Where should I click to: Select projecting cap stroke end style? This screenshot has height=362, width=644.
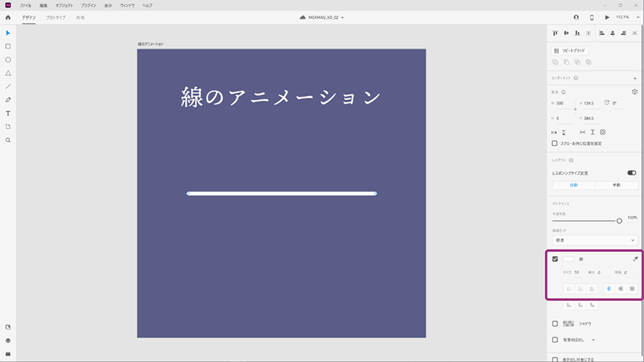point(632,289)
